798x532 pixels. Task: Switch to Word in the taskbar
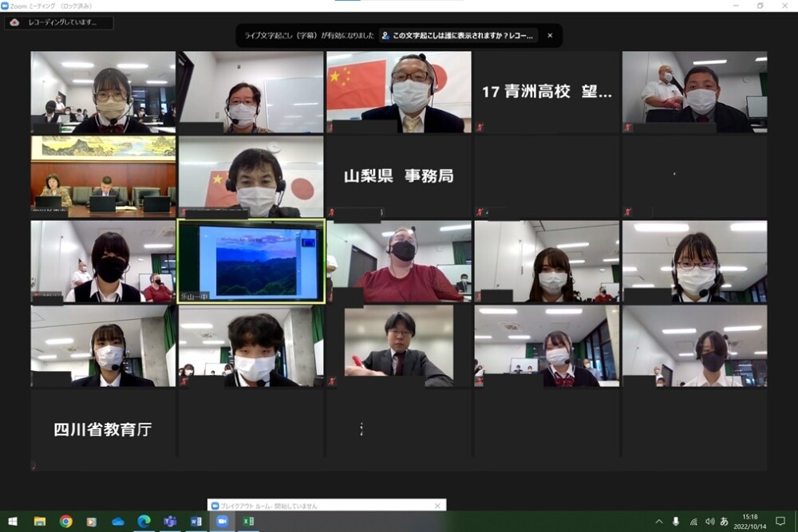click(196, 522)
